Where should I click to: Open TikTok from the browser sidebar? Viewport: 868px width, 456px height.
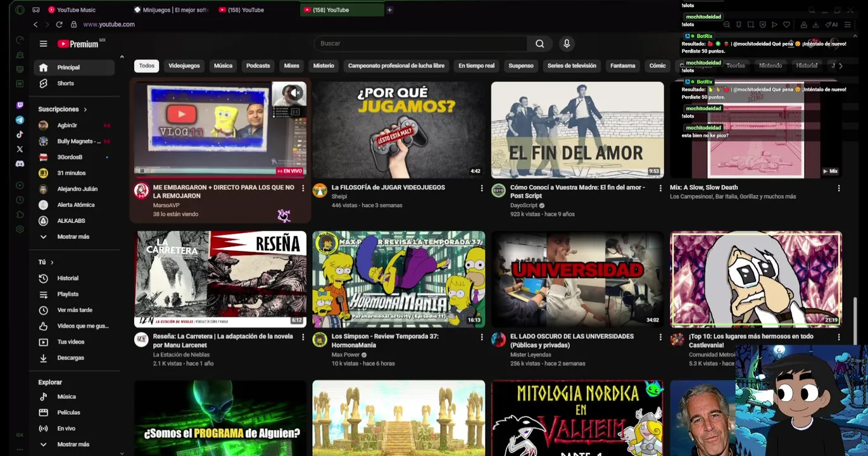[x=20, y=134]
